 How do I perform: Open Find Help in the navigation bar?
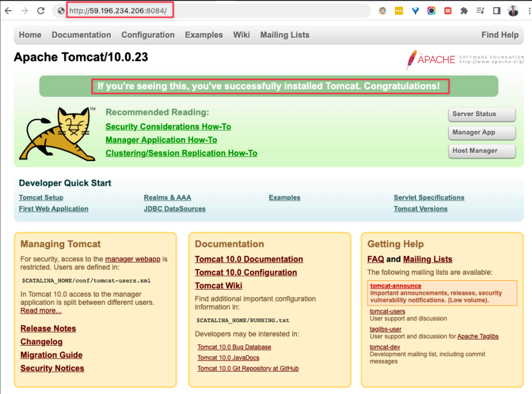[x=500, y=35]
